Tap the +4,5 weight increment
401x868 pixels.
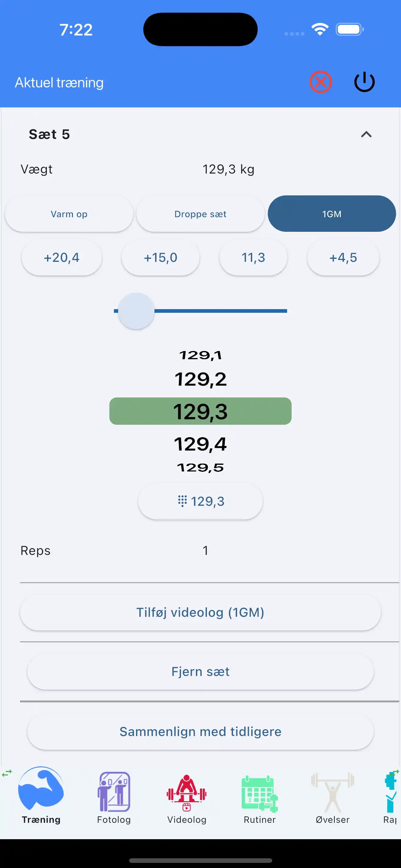tap(343, 258)
